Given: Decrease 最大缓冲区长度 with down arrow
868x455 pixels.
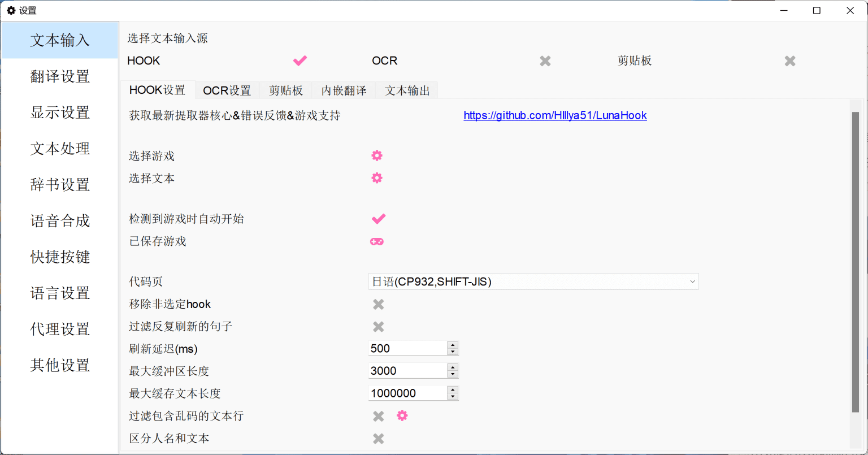Looking at the screenshot, I should (452, 374).
